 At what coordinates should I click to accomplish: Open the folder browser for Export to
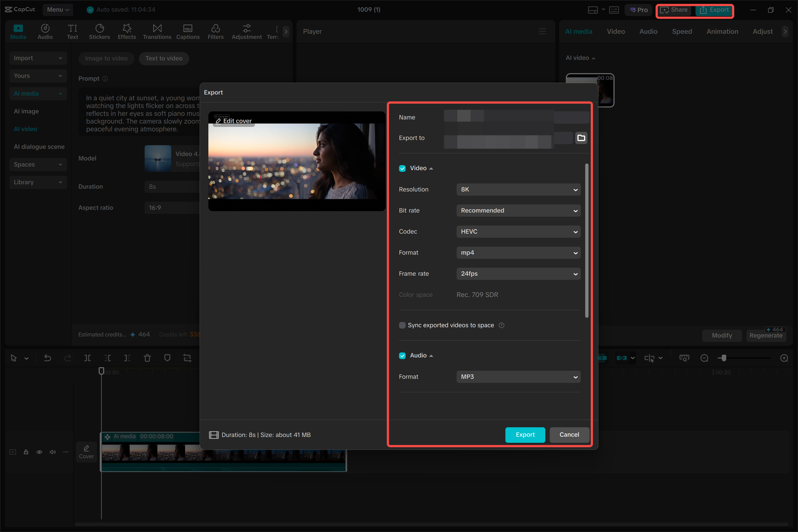tap(581, 138)
